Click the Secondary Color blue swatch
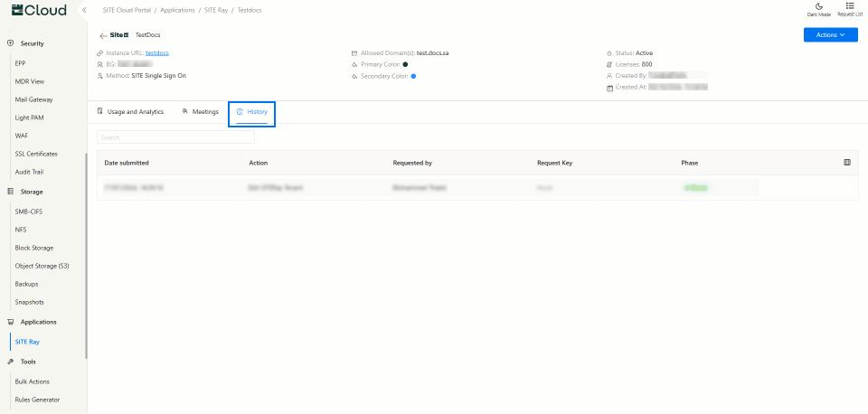Image resolution: width=868 pixels, height=414 pixels. pyautogui.click(x=413, y=76)
